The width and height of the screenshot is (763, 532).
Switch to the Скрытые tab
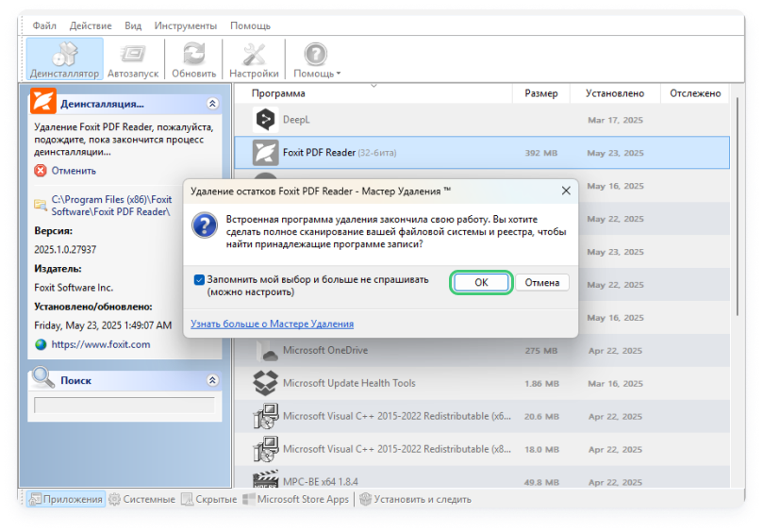(x=209, y=499)
